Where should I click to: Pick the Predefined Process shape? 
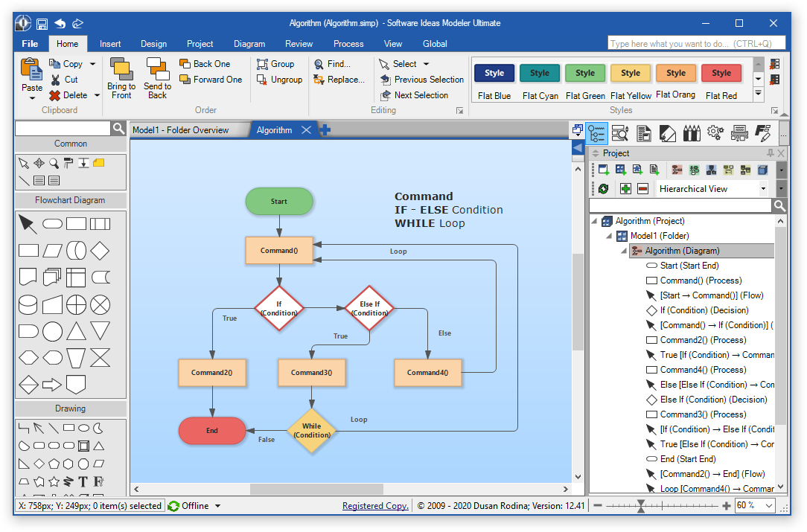[100, 224]
